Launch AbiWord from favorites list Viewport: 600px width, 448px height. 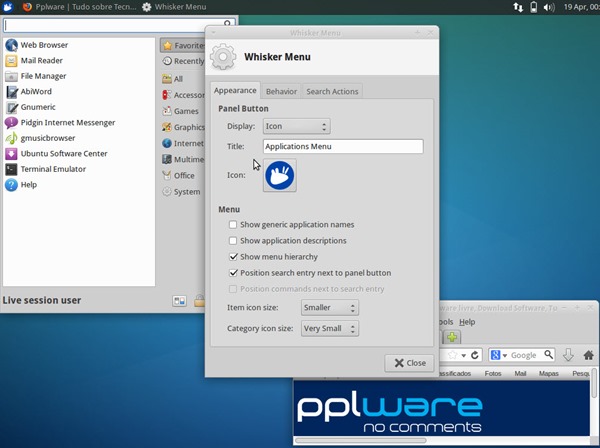click(x=79, y=91)
